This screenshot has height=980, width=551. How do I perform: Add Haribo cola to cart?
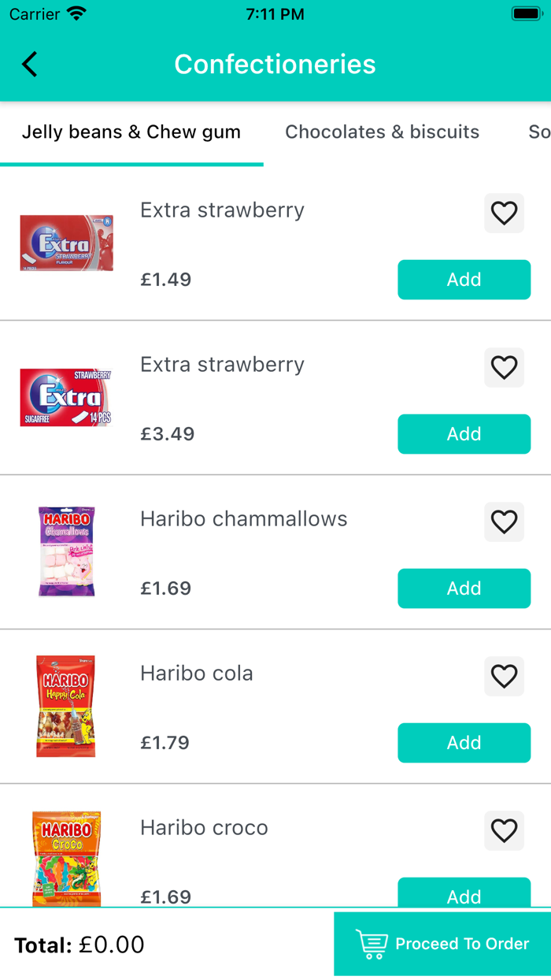(x=464, y=743)
